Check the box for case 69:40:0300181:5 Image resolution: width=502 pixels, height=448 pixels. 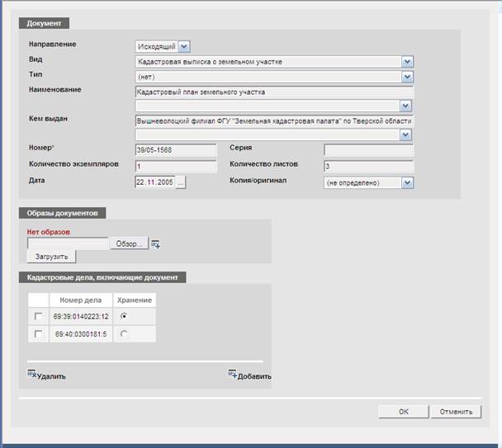pyautogui.click(x=38, y=334)
